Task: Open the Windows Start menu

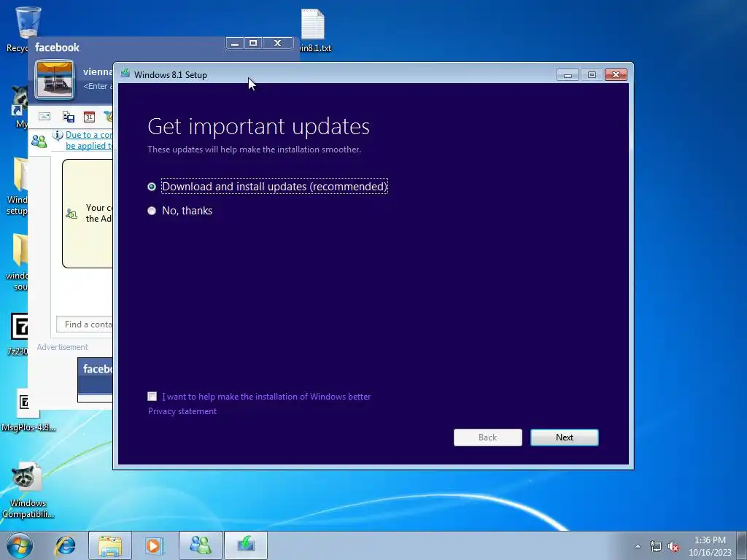Action: 20,545
